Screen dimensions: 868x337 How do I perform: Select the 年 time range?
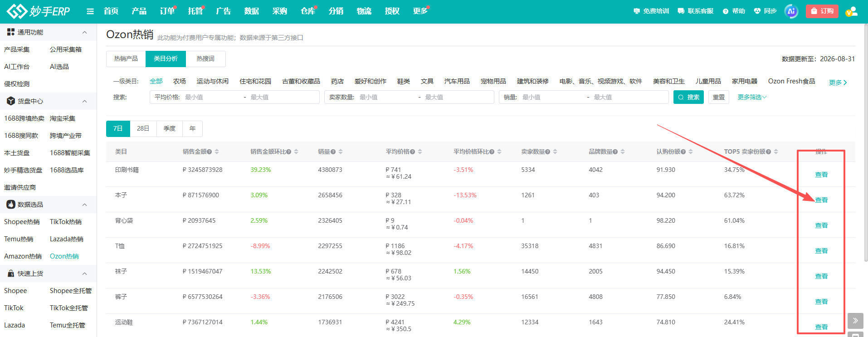click(192, 129)
